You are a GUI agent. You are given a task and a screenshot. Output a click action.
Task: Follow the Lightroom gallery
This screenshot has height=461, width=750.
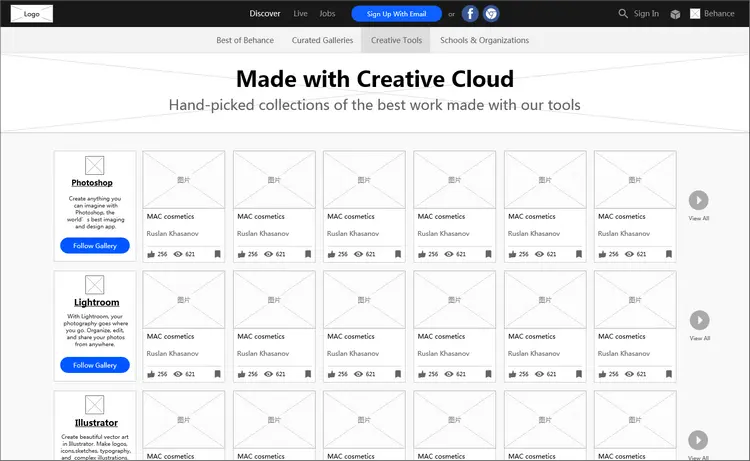pyautogui.click(x=95, y=365)
